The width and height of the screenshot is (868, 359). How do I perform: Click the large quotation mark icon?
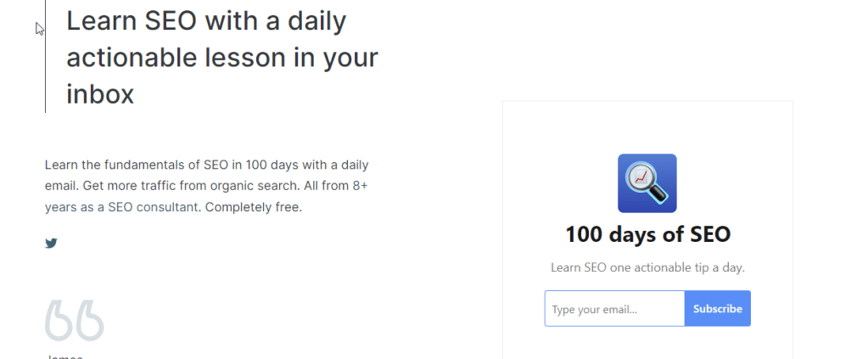pos(75,321)
